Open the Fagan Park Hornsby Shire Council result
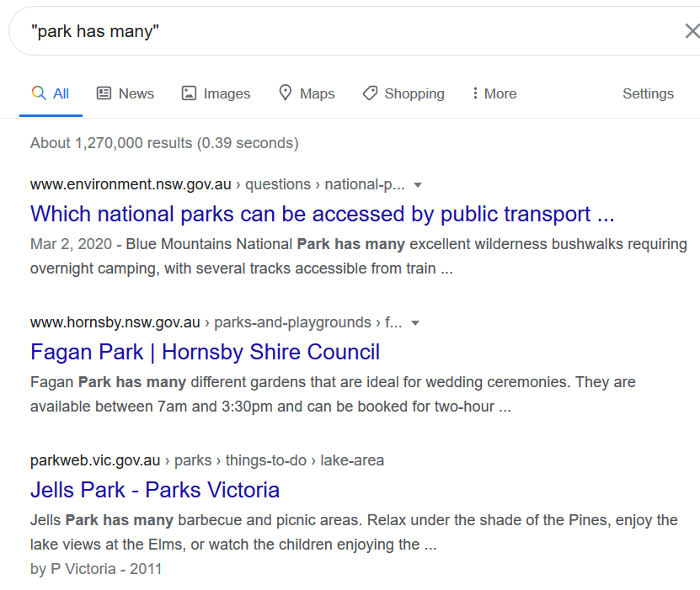Viewport: 700px width, 590px height. [x=206, y=352]
